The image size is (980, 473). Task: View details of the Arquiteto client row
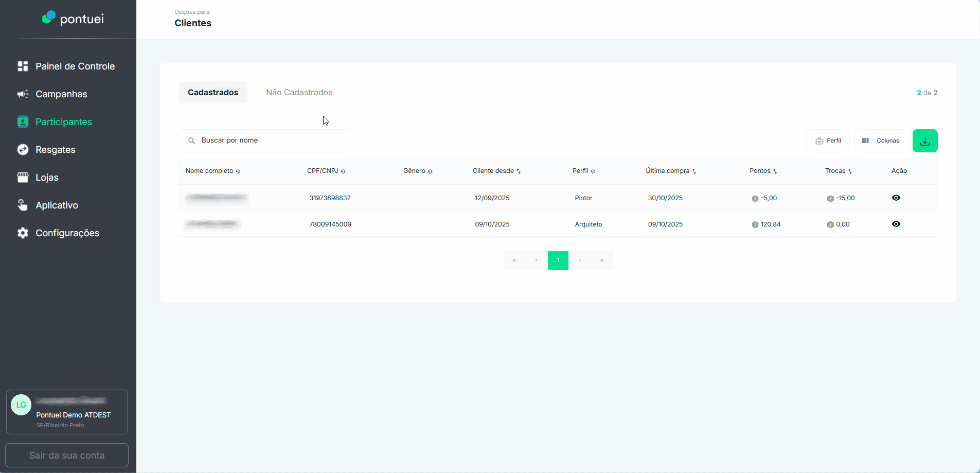pos(896,224)
